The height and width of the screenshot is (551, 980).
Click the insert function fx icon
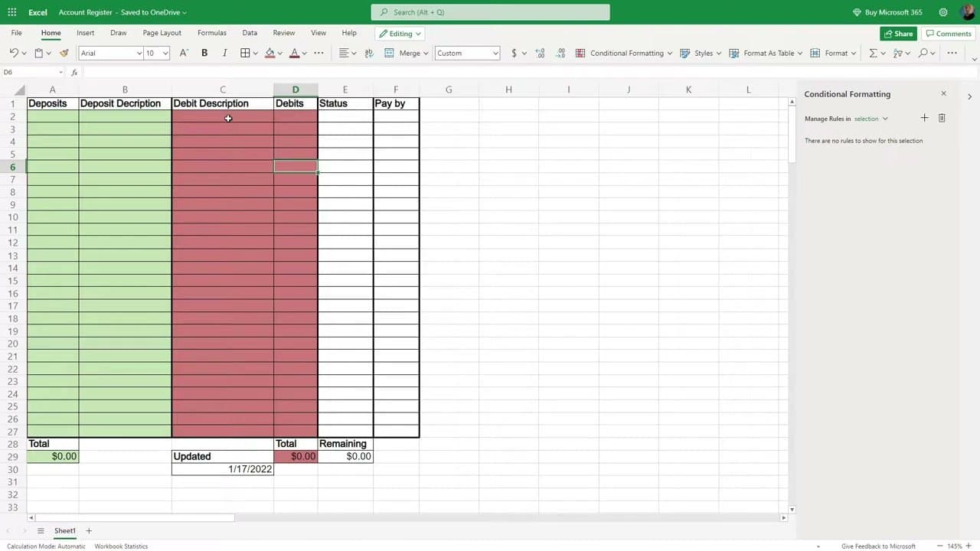click(74, 72)
